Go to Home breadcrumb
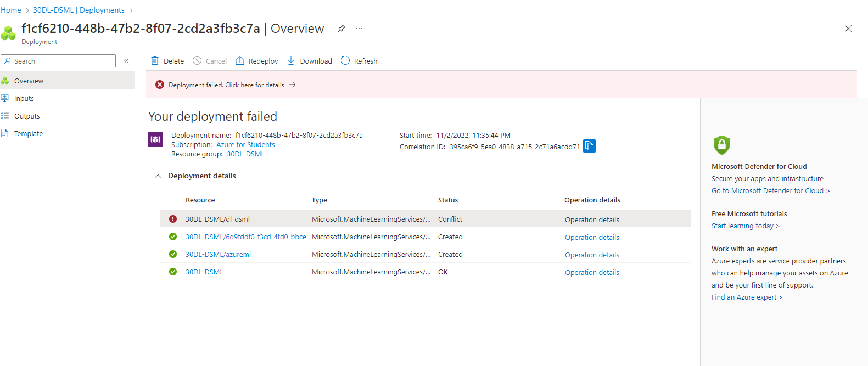The width and height of the screenshot is (868, 366). (x=11, y=10)
